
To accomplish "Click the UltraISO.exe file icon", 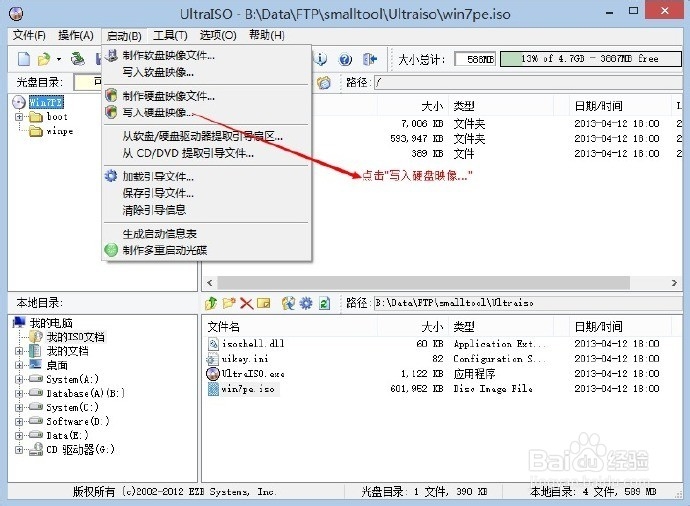I will [x=213, y=374].
